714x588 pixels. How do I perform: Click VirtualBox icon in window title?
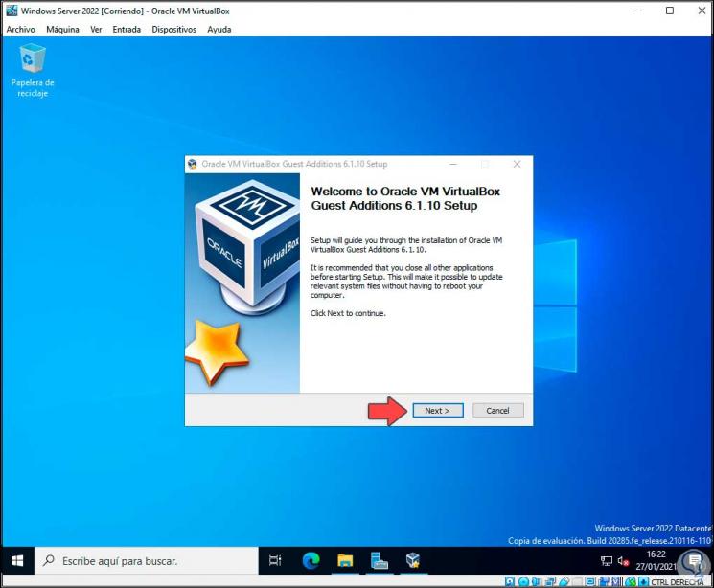click(12, 11)
